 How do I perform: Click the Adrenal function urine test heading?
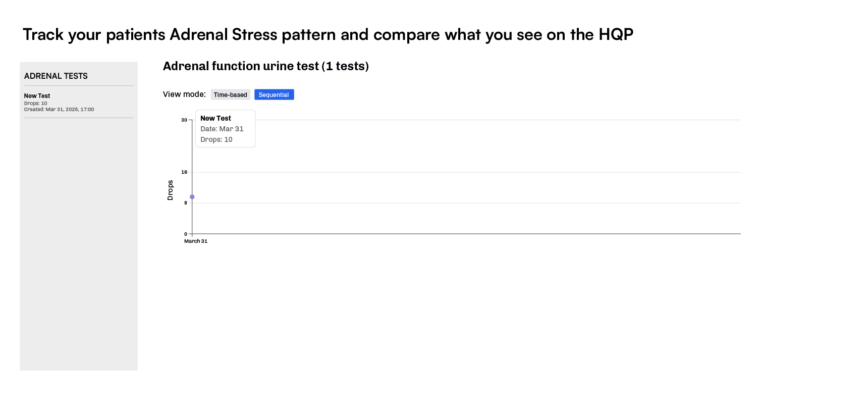click(265, 66)
